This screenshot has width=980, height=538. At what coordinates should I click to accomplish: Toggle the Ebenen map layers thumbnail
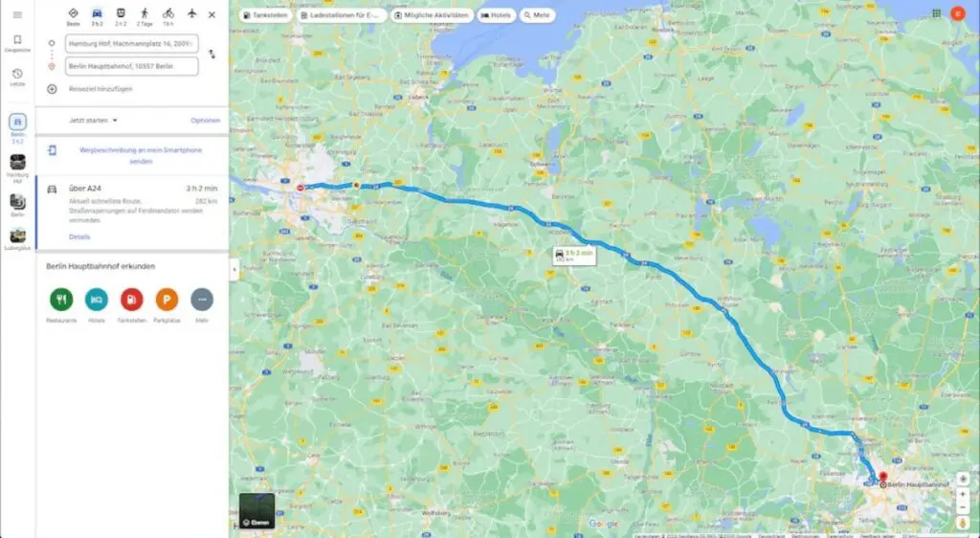256,510
